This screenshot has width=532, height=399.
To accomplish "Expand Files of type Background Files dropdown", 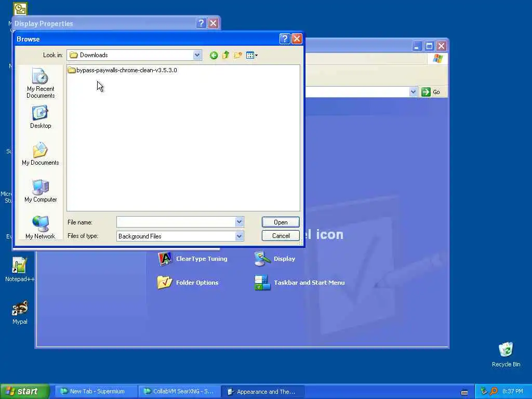I will [239, 236].
